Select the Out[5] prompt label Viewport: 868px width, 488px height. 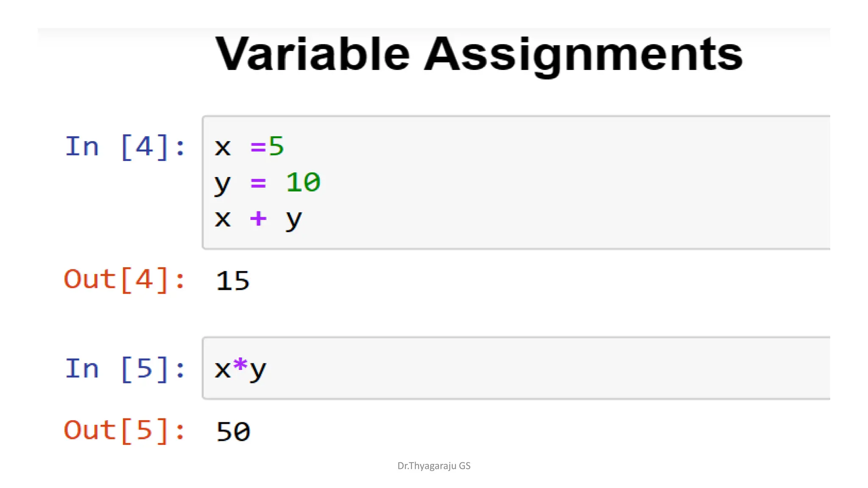125,431
